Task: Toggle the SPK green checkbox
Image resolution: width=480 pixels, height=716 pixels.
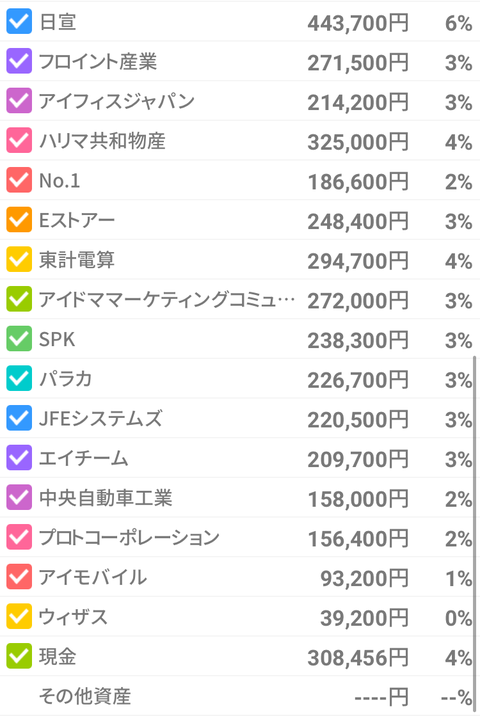Action: click(x=19, y=339)
